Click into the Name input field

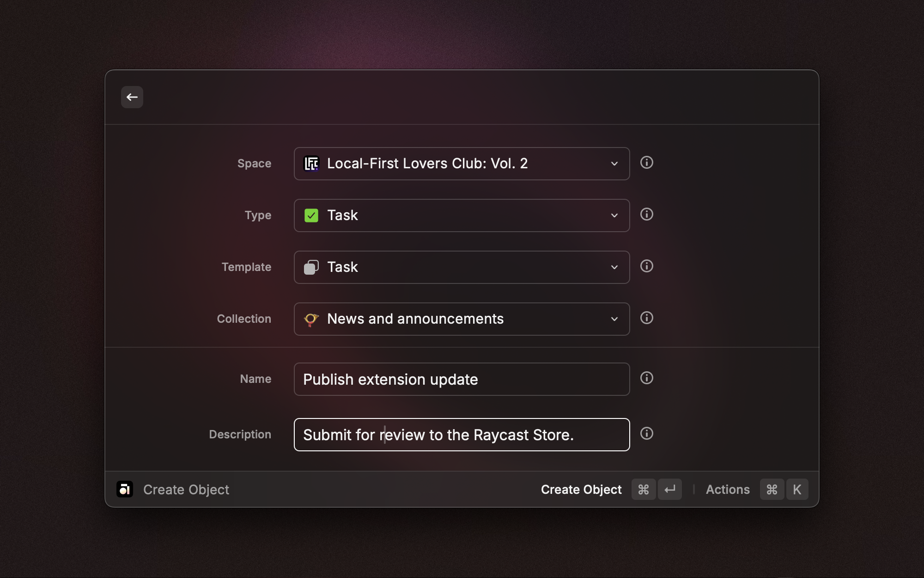click(462, 379)
